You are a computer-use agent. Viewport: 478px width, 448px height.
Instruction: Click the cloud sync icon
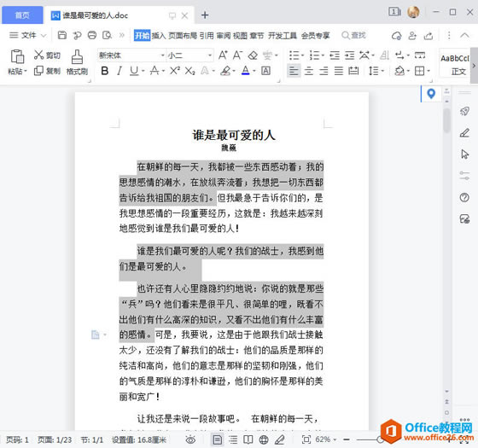click(x=397, y=36)
